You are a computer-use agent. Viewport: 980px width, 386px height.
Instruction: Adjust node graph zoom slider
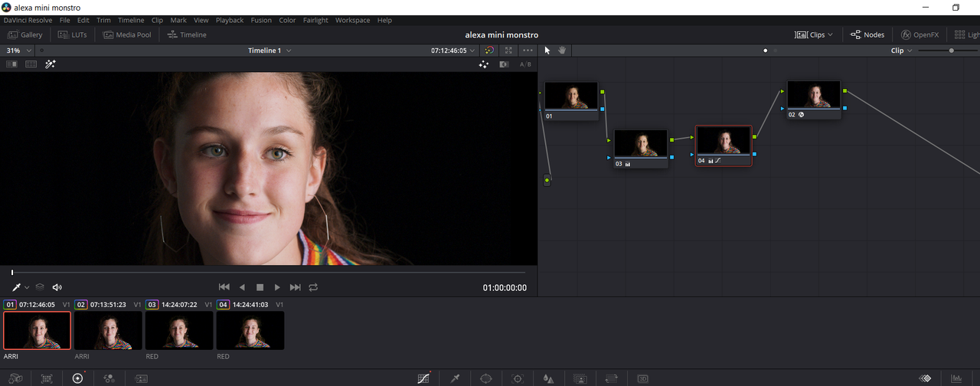[952, 51]
